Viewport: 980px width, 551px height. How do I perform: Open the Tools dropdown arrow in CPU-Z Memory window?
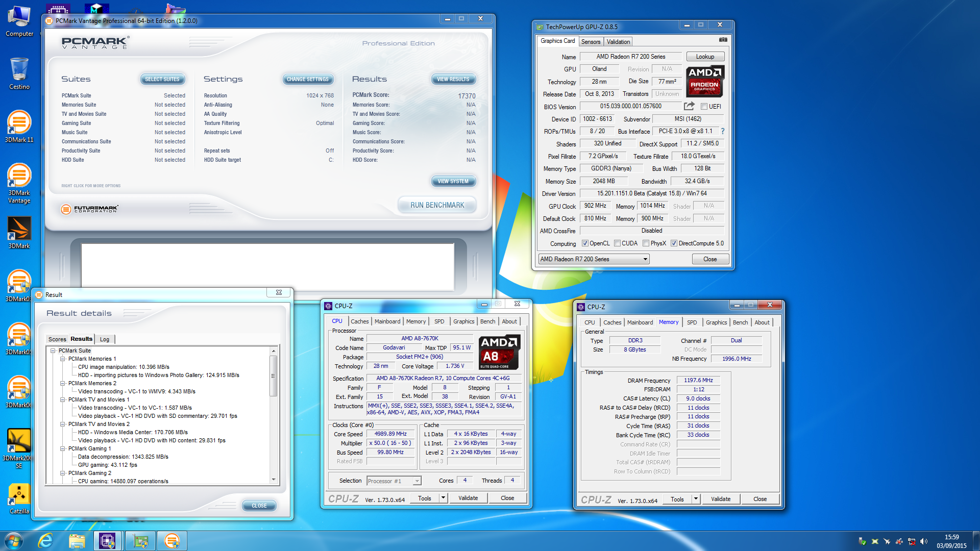(x=696, y=499)
